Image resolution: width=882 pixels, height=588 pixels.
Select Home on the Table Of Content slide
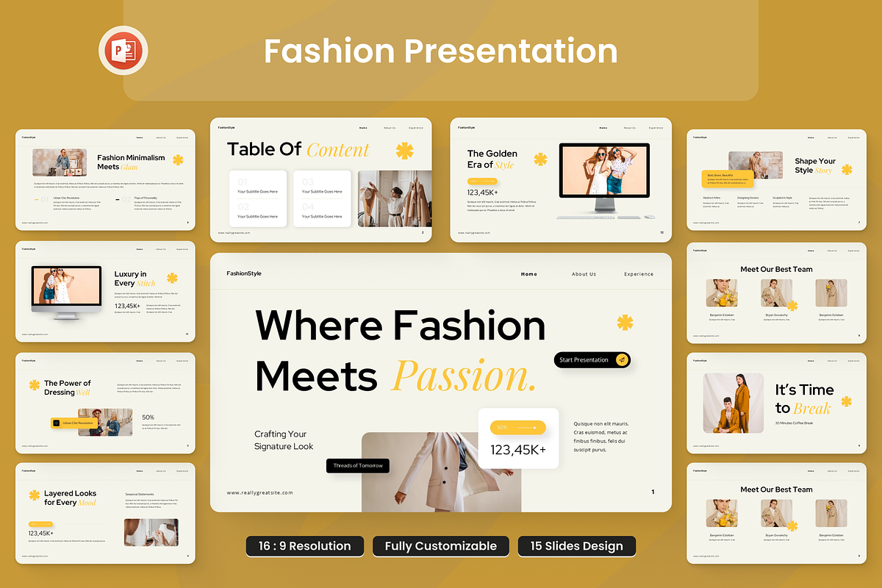[363, 128]
